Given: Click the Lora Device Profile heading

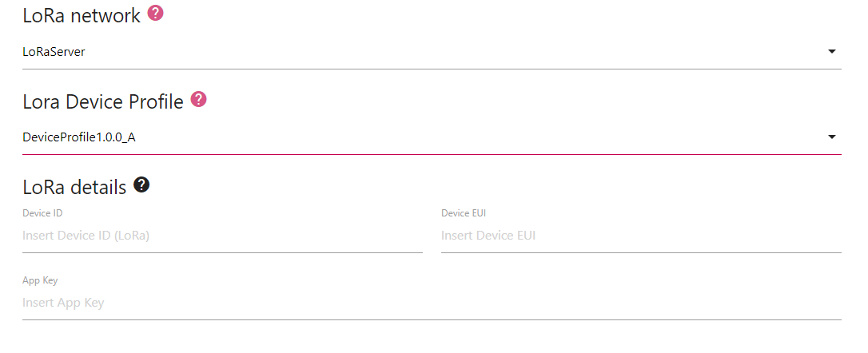Looking at the screenshot, I should pos(103,101).
